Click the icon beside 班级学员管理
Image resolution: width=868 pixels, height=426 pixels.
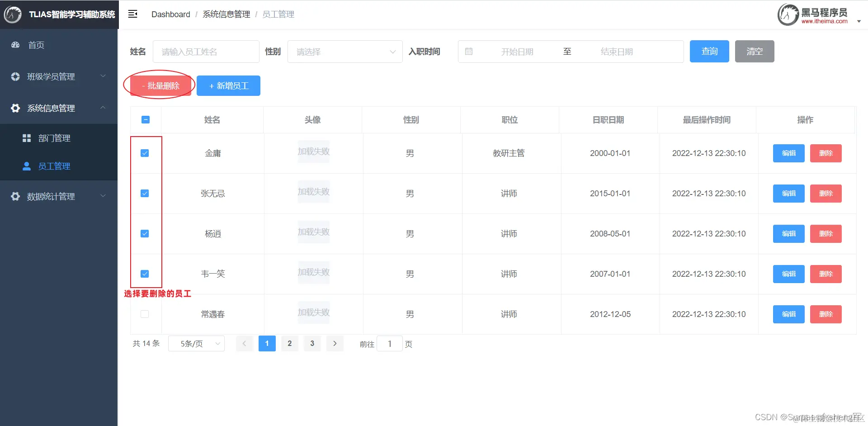click(x=15, y=76)
